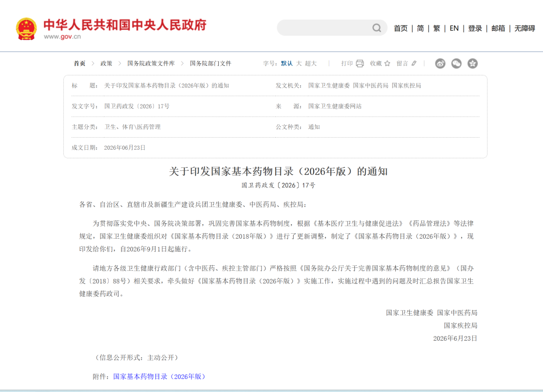The height and width of the screenshot is (392, 543).
Task: Click the 留言 pencil icon
Action: coord(414,63)
